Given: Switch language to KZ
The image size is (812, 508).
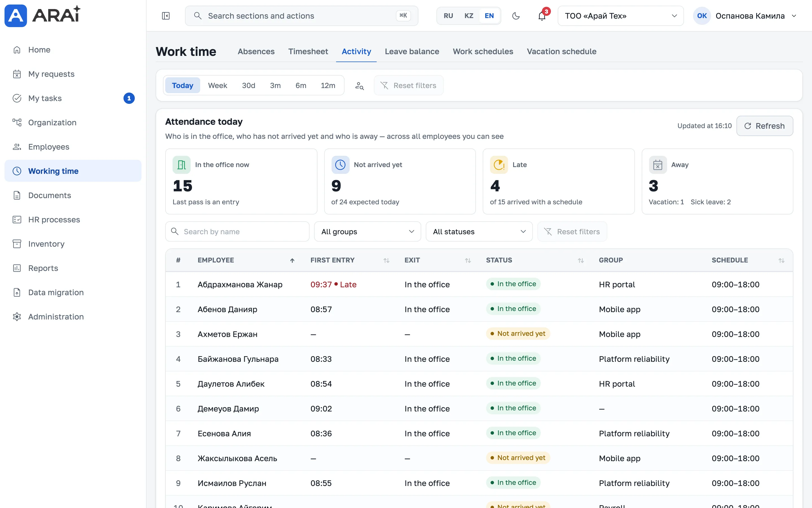Looking at the screenshot, I should pos(469,16).
